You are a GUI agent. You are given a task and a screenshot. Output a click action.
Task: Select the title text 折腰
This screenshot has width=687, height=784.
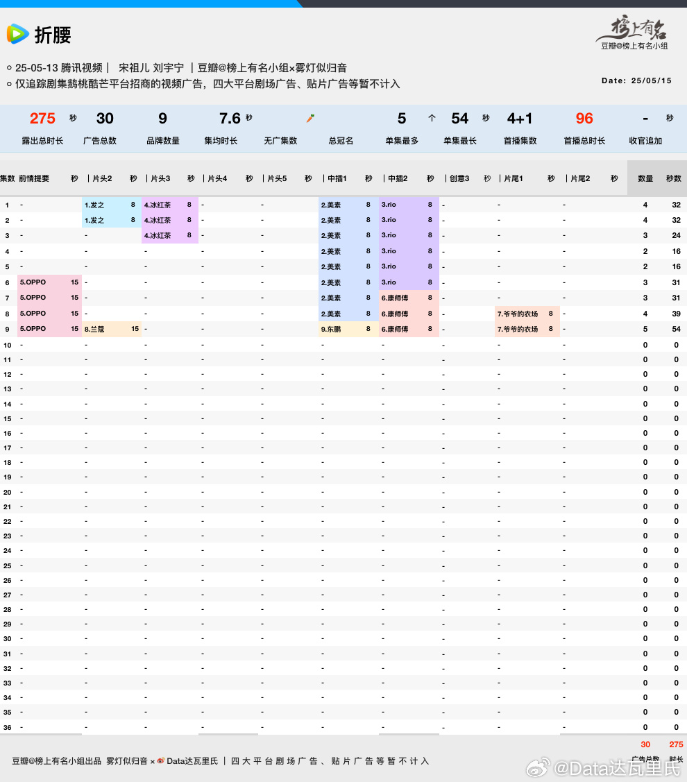(x=53, y=35)
